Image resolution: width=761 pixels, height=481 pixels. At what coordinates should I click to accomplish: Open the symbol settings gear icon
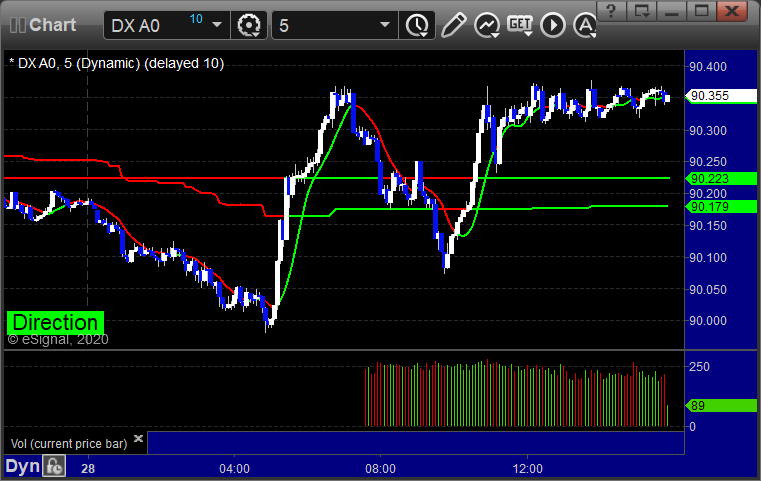[x=248, y=25]
